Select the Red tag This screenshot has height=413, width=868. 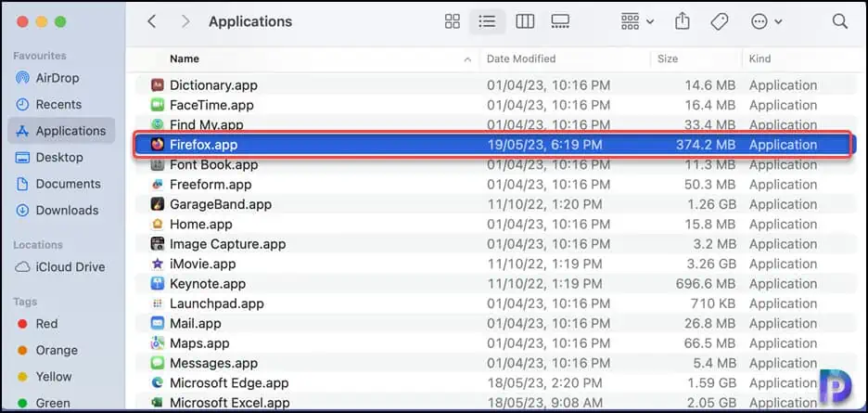pos(46,324)
